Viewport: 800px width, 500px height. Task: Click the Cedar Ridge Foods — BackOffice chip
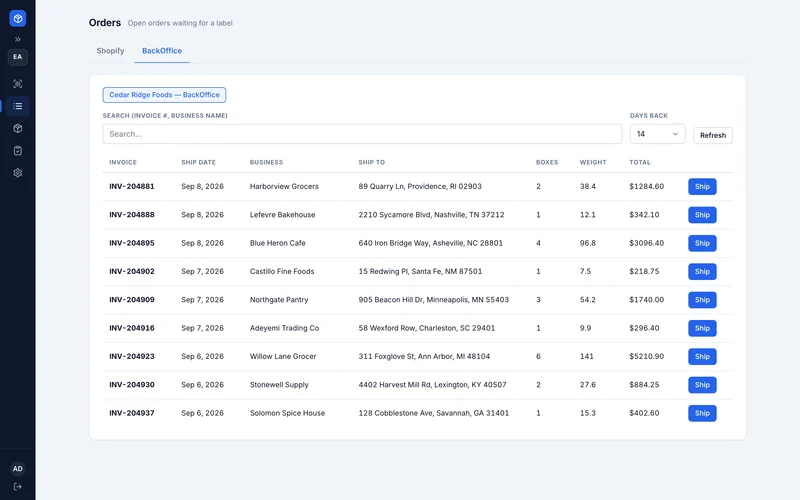[164, 95]
